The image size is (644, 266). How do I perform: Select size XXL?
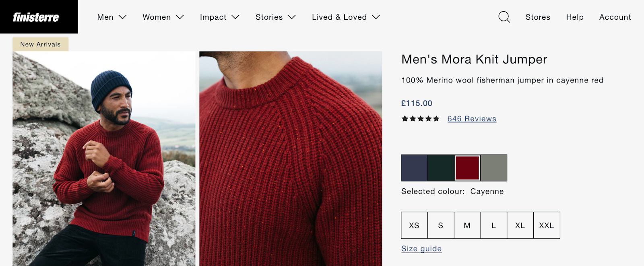coord(547,225)
